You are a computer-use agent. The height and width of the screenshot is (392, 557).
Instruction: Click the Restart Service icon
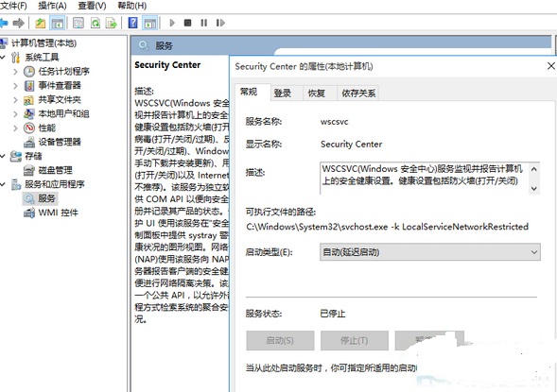(220, 23)
